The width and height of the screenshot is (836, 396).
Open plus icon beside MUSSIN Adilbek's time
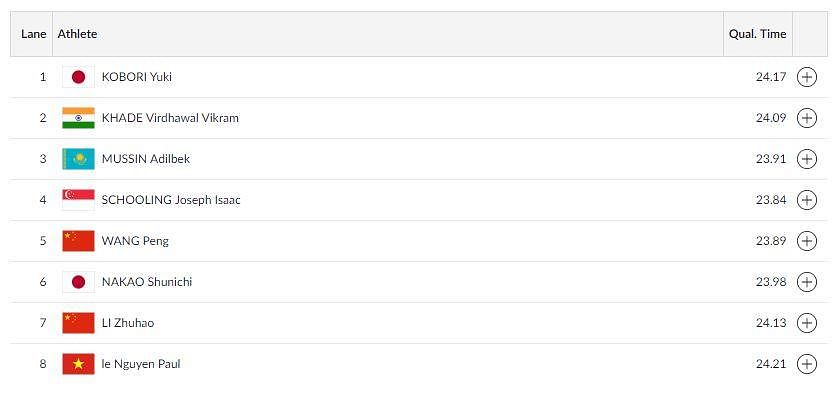(x=806, y=159)
